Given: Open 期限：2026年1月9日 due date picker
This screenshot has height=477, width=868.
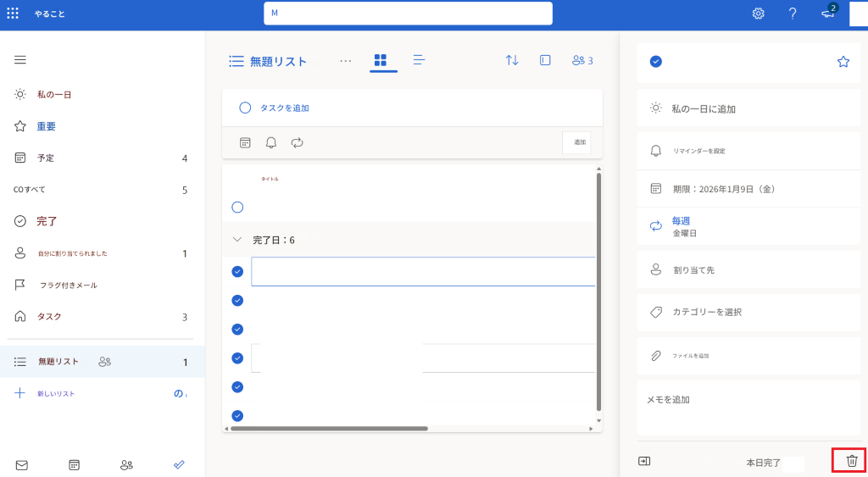Looking at the screenshot, I should [x=748, y=189].
